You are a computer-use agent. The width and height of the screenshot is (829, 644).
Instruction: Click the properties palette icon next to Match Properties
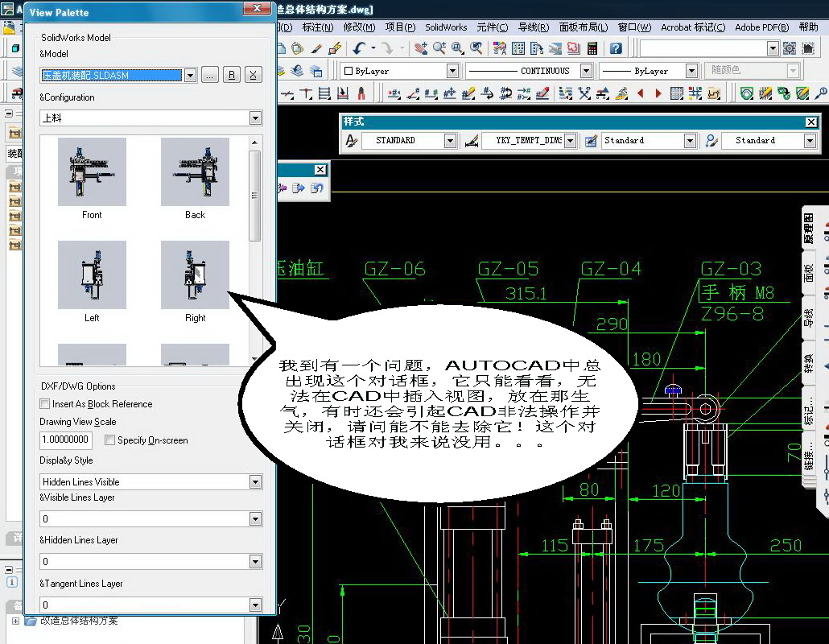coord(335,48)
